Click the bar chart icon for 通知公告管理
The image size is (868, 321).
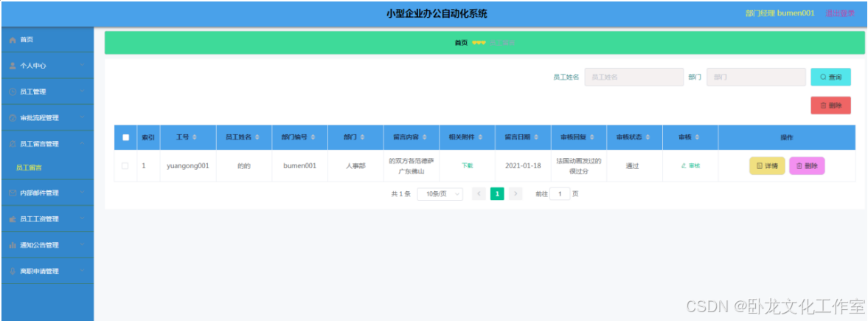coord(13,245)
